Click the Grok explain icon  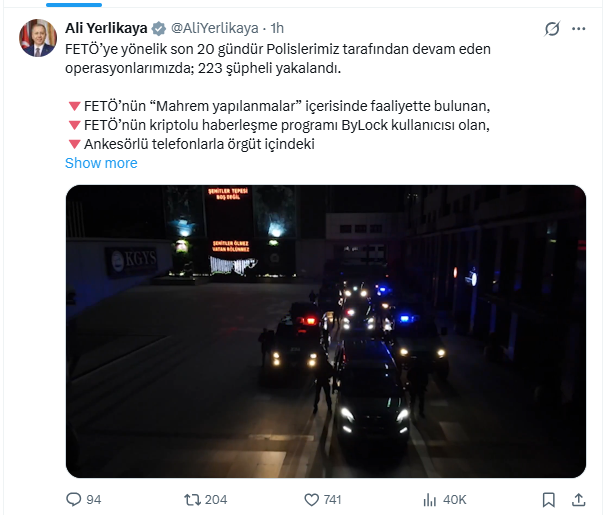(x=552, y=29)
